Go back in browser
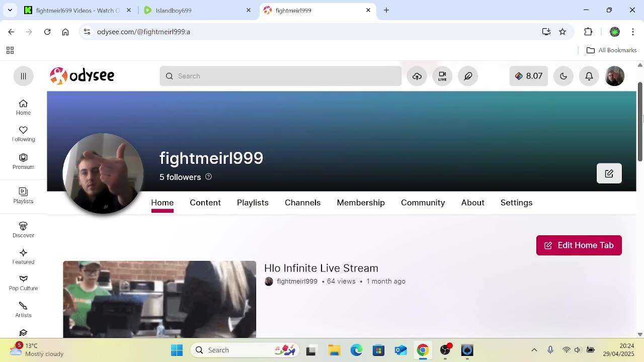644x362 pixels. point(11,32)
